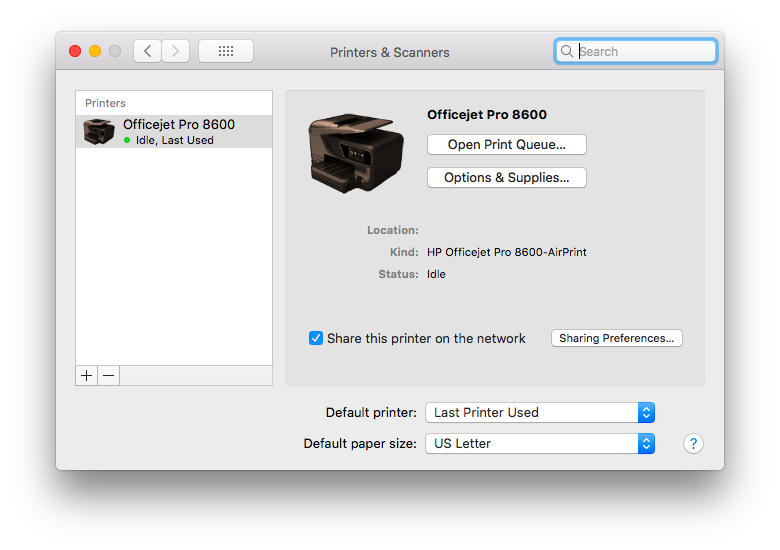This screenshot has width=780, height=550.
Task: Focus the Search field
Action: point(636,51)
